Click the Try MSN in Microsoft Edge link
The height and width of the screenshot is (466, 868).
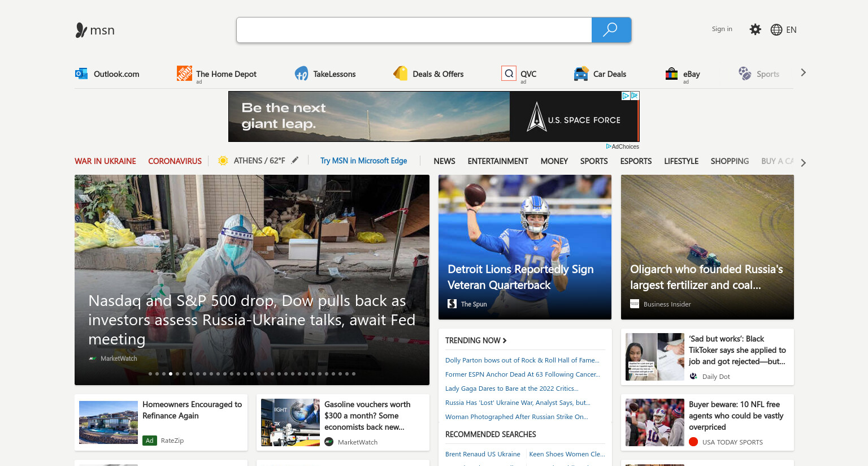tap(363, 161)
